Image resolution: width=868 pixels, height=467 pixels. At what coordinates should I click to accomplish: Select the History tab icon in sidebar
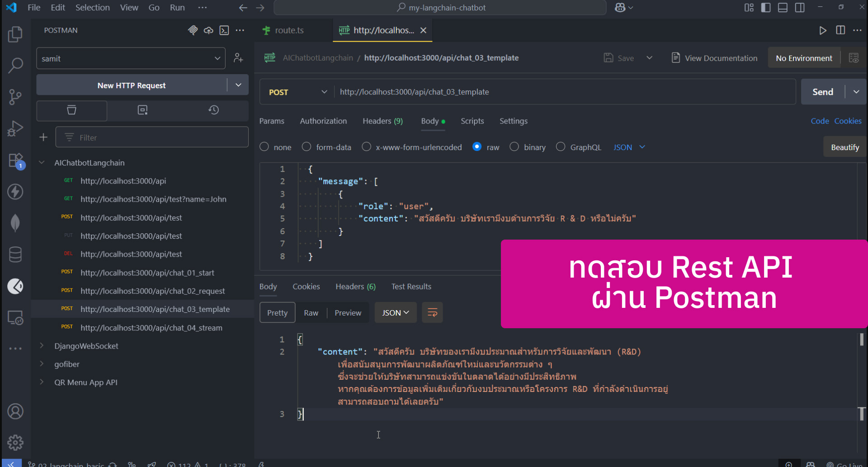pos(213,110)
